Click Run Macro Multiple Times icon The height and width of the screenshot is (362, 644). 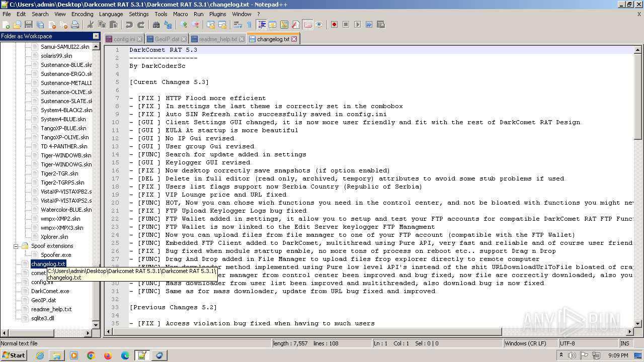pyautogui.click(x=369, y=25)
